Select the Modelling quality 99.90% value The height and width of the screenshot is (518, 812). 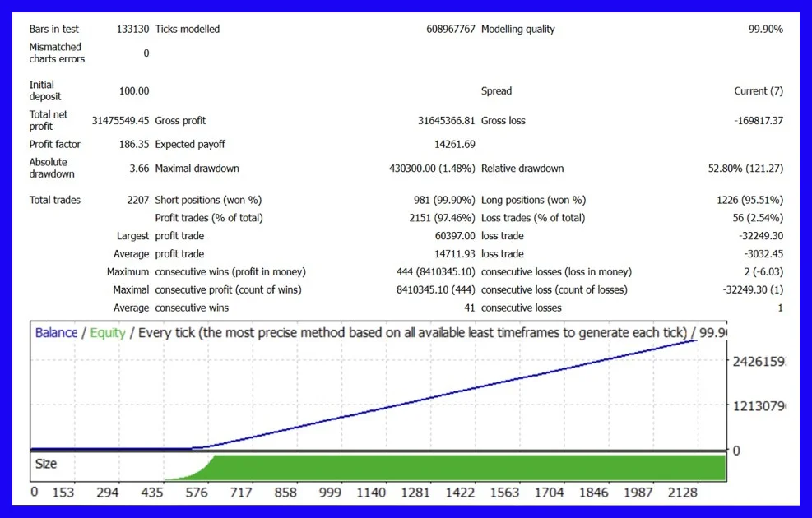pyautogui.click(x=765, y=29)
